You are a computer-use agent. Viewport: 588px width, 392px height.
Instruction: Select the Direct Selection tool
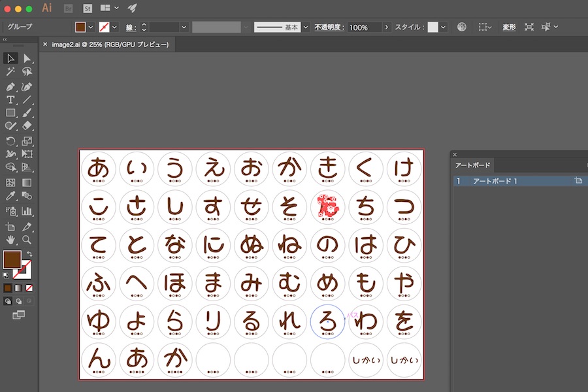pos(27,59)
